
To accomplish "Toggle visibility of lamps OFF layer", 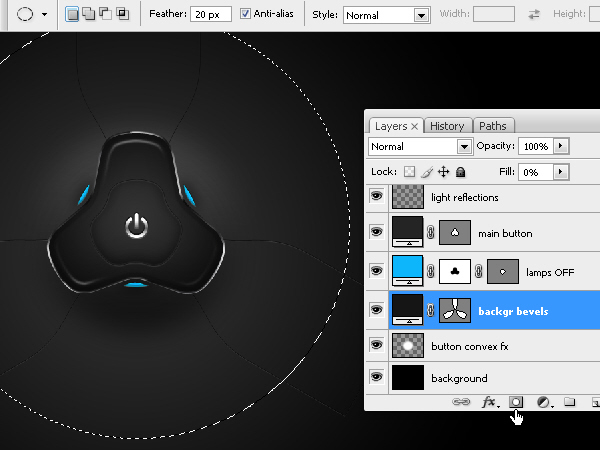I will (377, 270).
